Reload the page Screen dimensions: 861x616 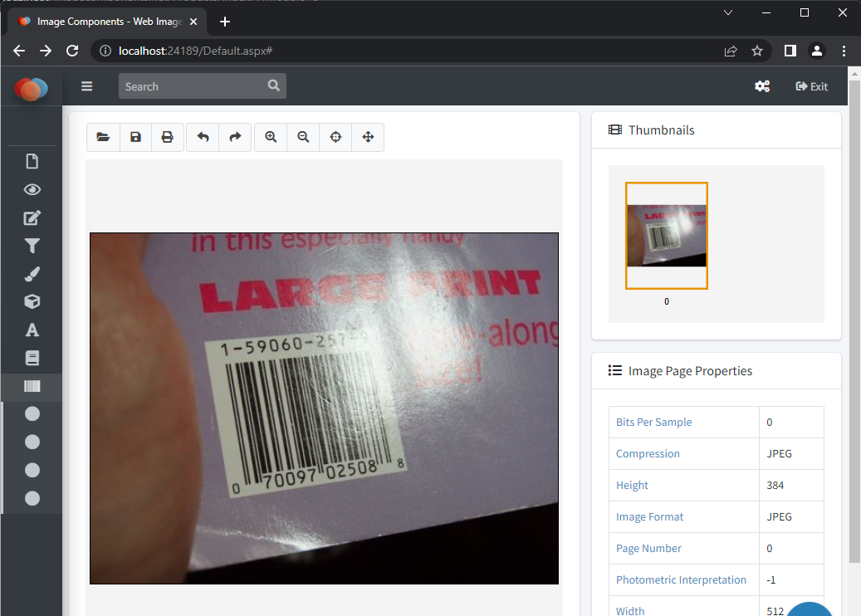pyautogui.click(x=72, y=51)
